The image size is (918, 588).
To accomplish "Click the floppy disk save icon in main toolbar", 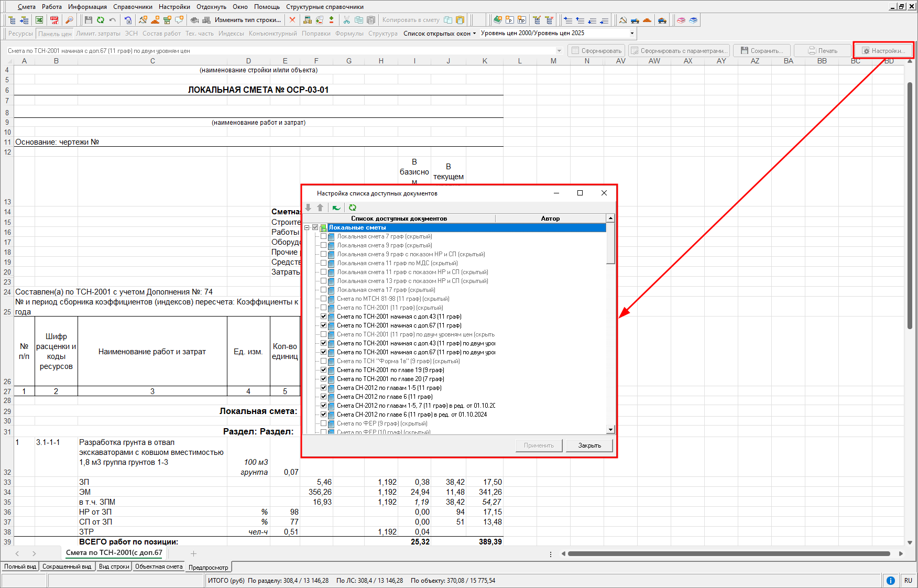I will coord(88,20).
